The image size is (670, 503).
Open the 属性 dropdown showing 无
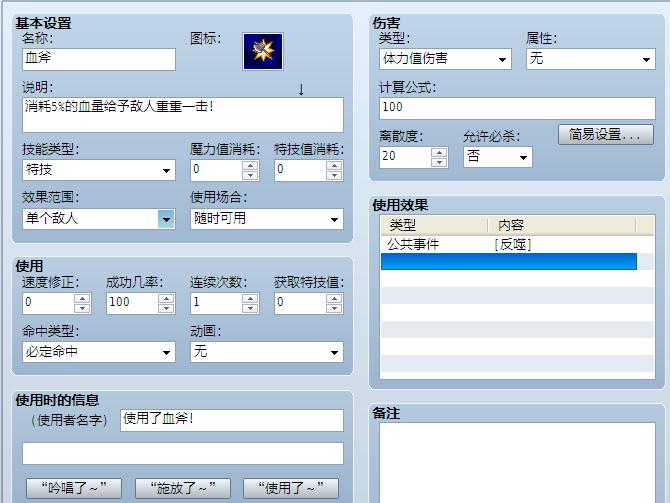click(591, 59)
